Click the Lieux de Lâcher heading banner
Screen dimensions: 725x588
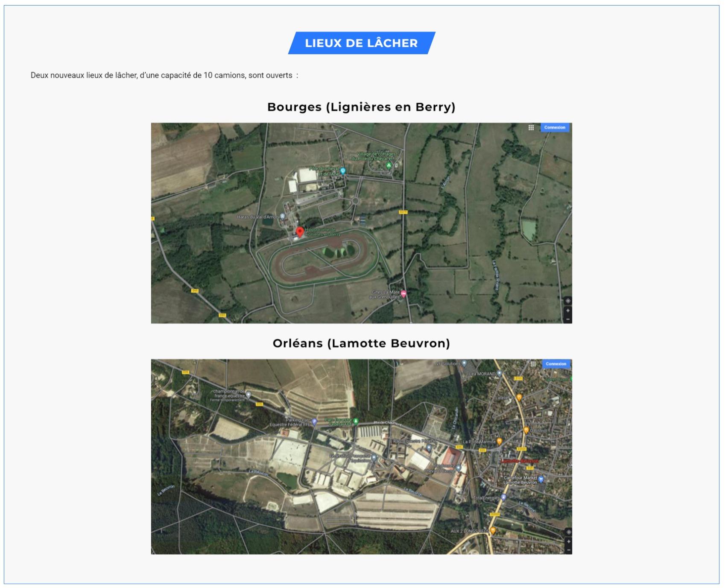361,43
